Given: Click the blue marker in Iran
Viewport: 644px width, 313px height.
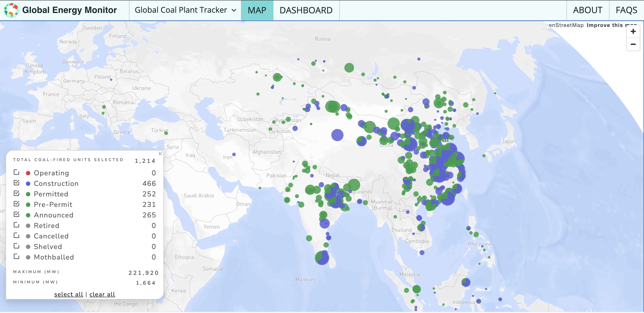Looking at the screenshot, I should pos(234,154).
